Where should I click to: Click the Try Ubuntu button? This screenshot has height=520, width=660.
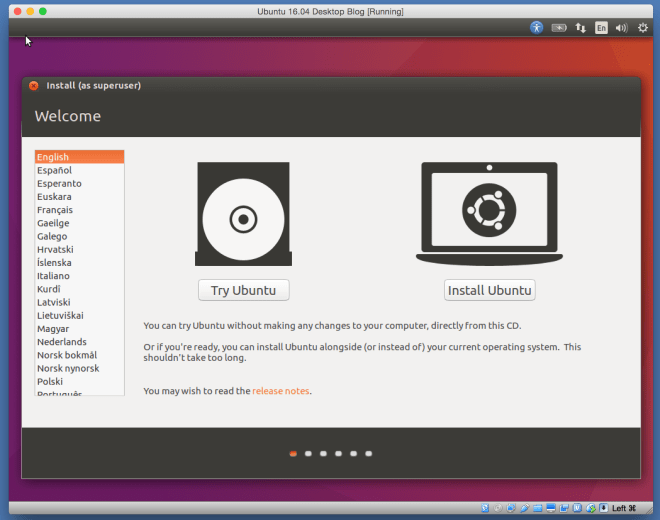243,291
